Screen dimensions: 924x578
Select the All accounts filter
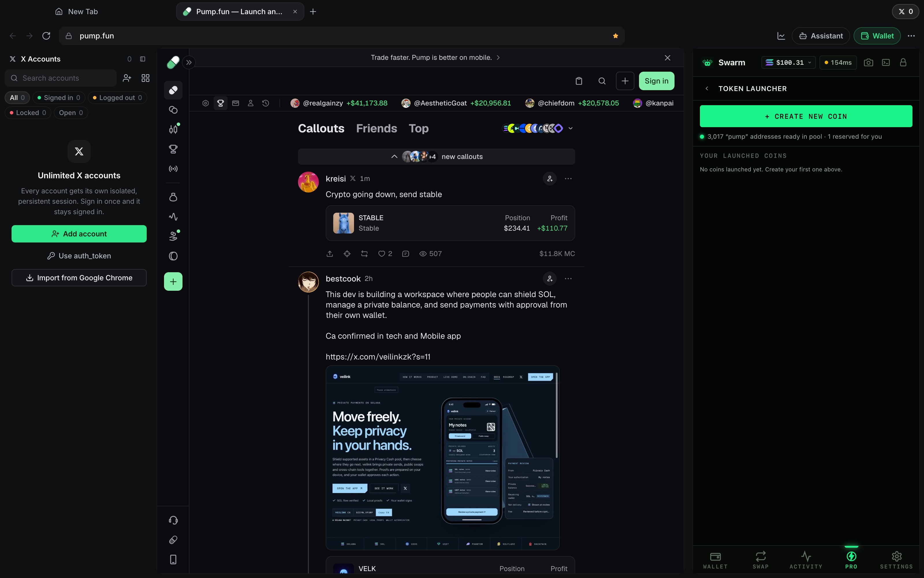coord(17,98)
